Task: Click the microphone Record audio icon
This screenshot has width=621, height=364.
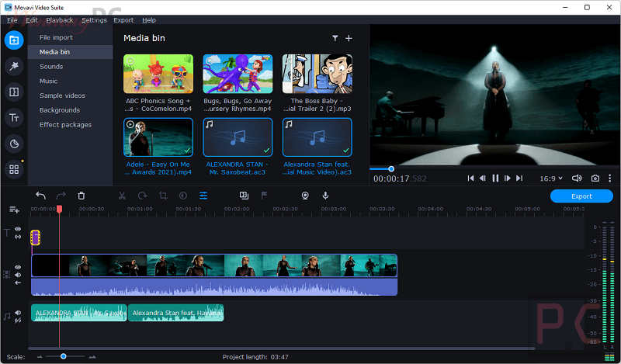Action: tap(325, 196)
